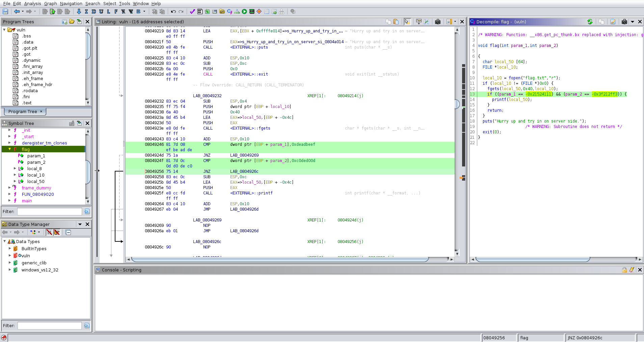Navigate back using the left arrow icon
644x342 pixels.
(x=17, y=11)
